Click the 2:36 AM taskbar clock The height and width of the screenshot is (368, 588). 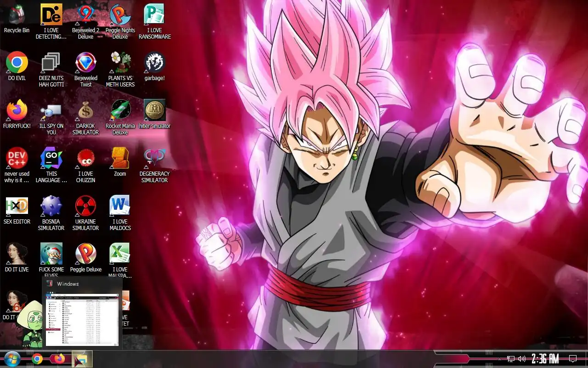[545, 359]
